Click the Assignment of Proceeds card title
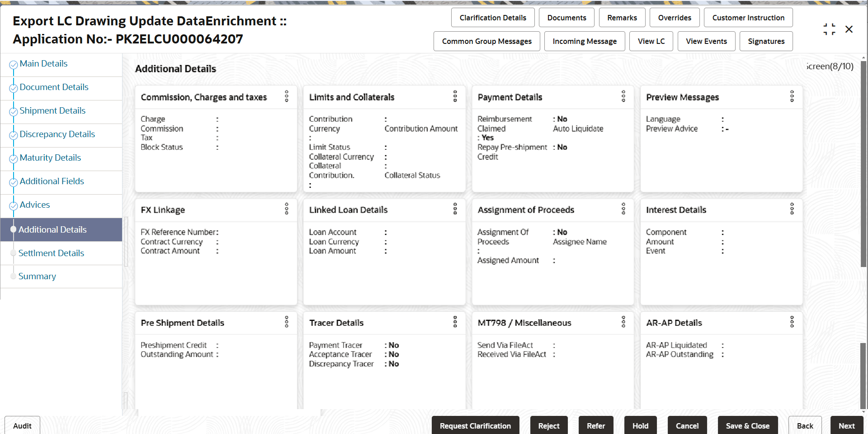Viewport: 868px width, 434px height. coord(526,210)
